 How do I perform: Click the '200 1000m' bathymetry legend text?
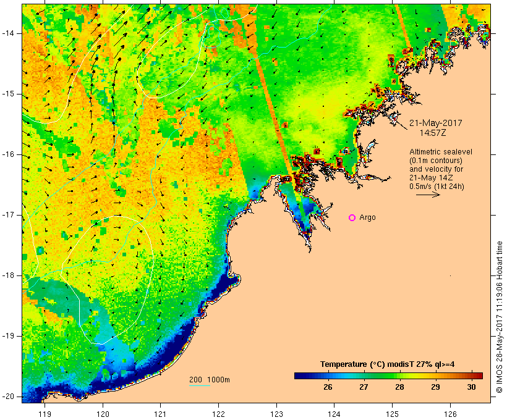pyautogui.click(x=210, y=380)
